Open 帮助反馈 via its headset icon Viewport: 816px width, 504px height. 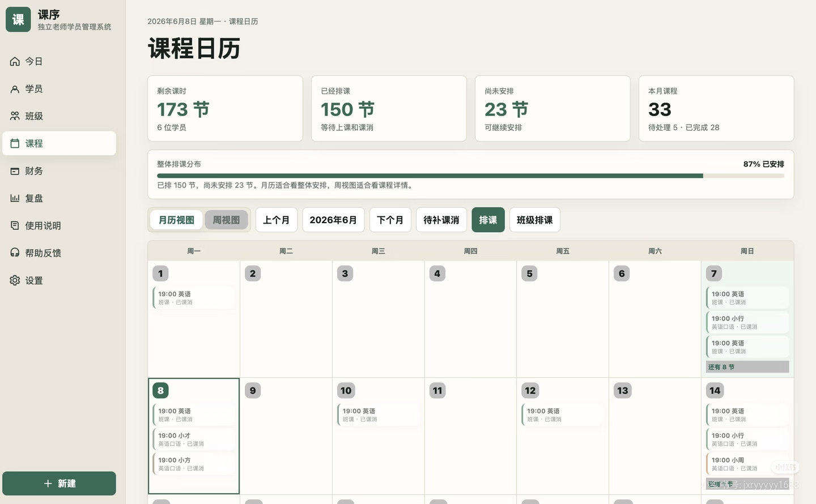tap(15, 253)
